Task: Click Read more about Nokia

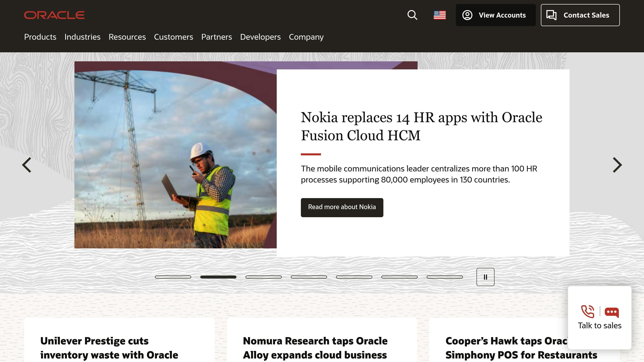Action: click(x=342, y=207)
